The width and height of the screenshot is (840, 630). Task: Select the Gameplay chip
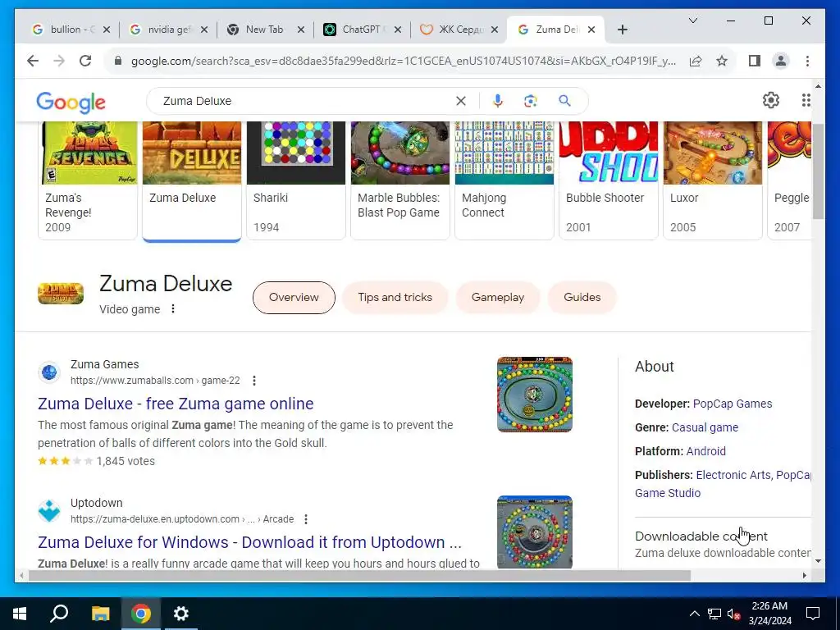point(498,297)
